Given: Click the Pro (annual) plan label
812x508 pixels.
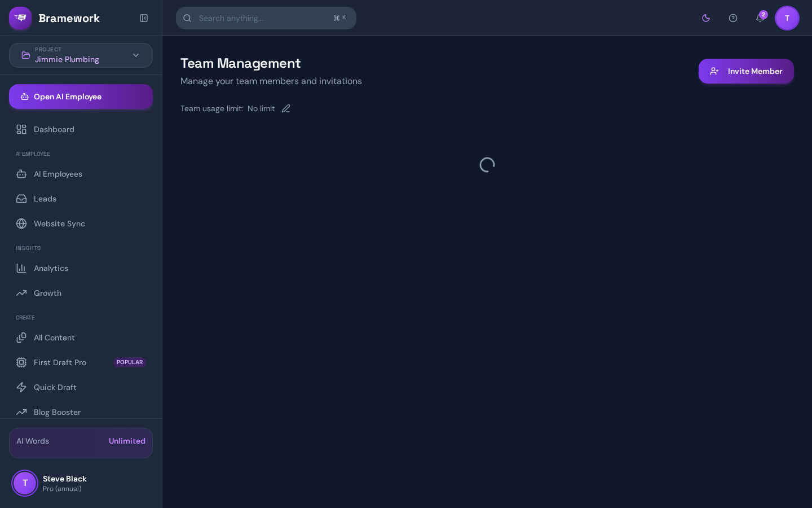Looking at the screenshot, I should 62,489.
